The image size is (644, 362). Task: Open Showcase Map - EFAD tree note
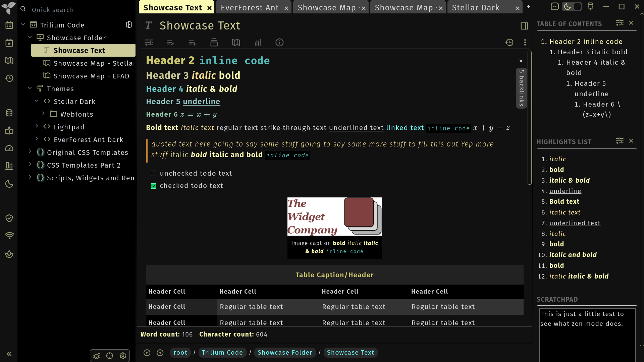tap(91, 76)
